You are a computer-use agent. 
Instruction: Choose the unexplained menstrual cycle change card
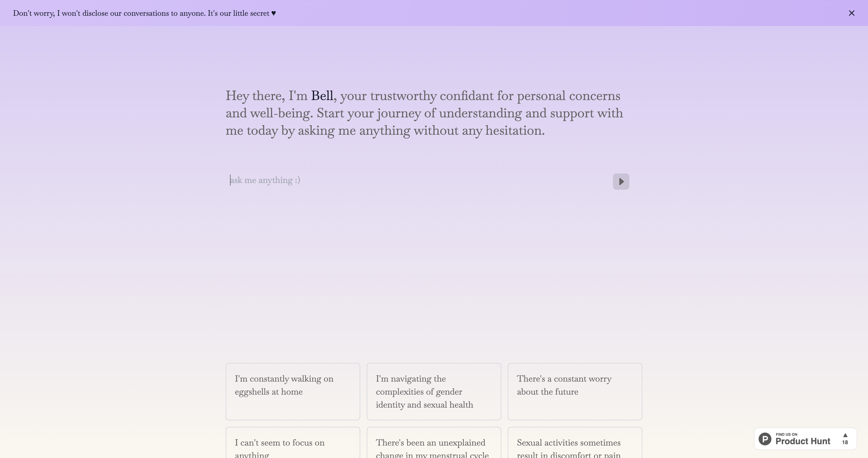point(434,443)
